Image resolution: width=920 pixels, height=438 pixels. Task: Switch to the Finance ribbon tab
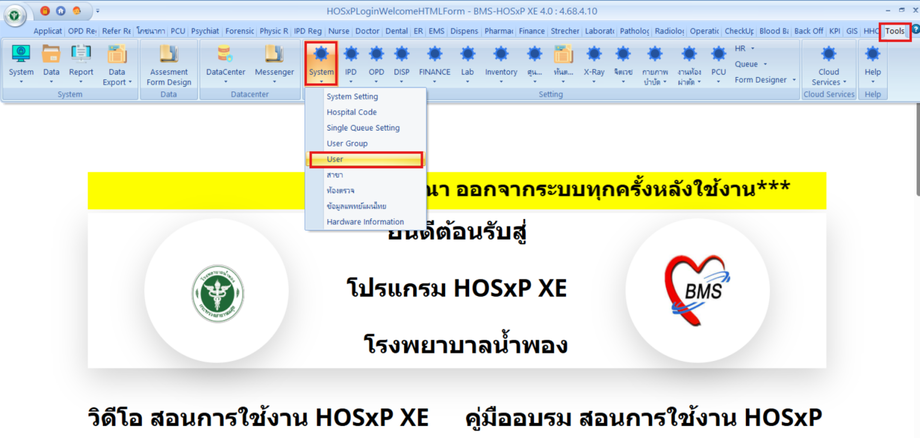point(532,32)
